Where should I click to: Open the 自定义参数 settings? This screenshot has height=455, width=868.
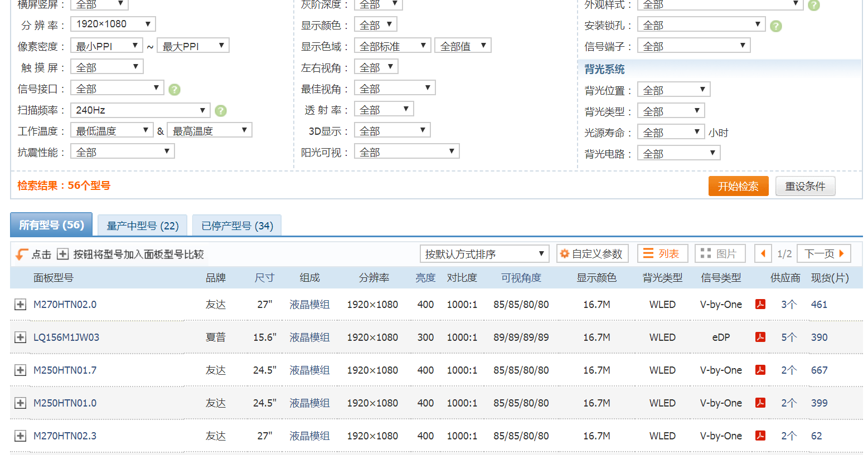[x=592, y=254]
